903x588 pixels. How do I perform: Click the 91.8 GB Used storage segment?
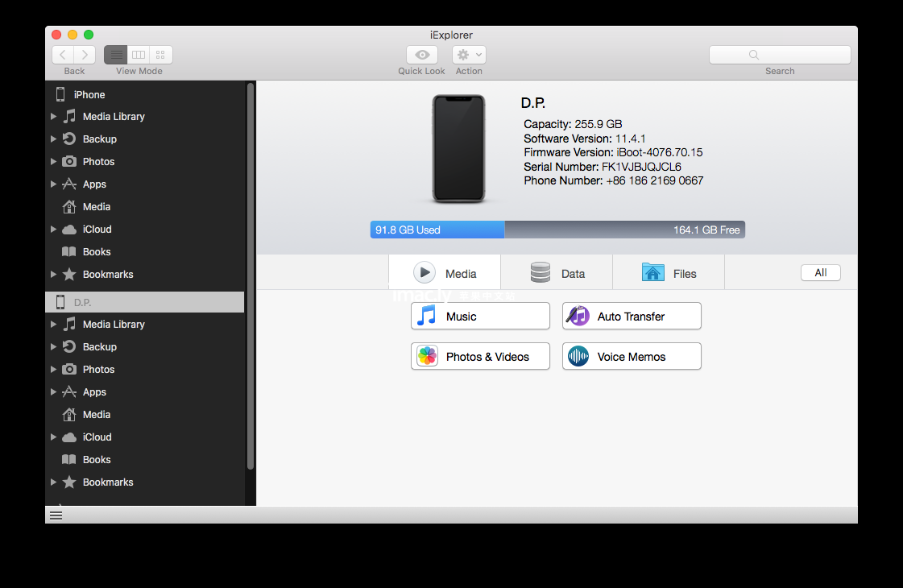coord(437,230)
